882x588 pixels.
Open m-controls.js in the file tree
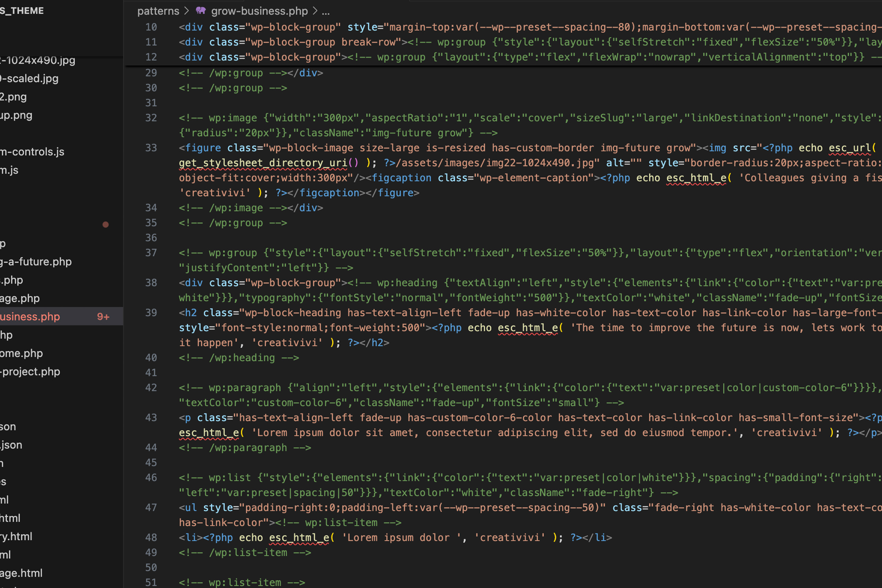click(x=32, y=152)
